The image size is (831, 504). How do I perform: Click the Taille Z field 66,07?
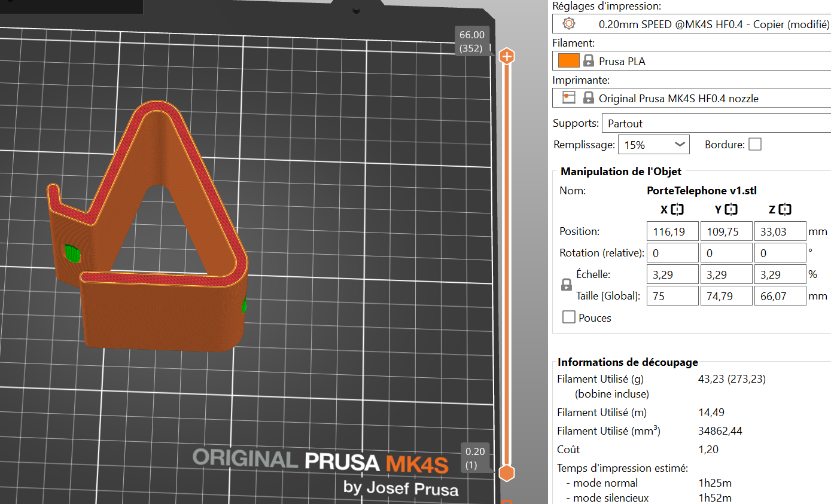coord(780,296)
